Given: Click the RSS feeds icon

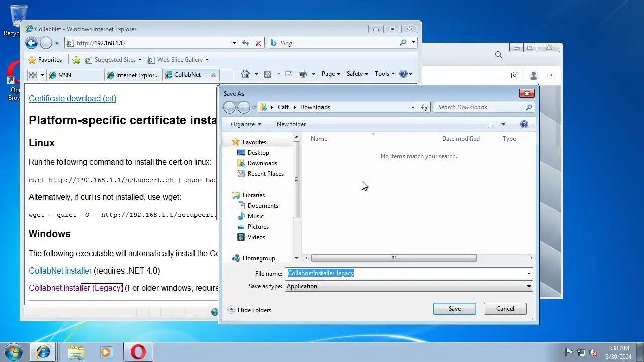Looking at the screenshot, I should pos(268,74).
